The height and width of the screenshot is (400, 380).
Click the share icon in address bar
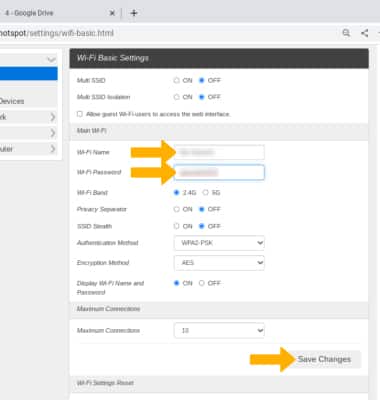pos(365,33)
